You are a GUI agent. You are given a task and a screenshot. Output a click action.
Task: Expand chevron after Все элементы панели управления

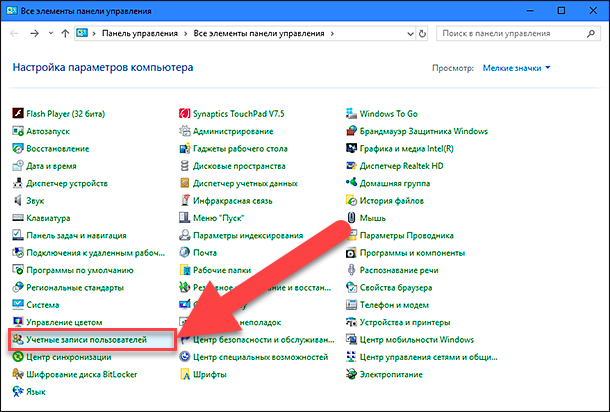(332, 33)
